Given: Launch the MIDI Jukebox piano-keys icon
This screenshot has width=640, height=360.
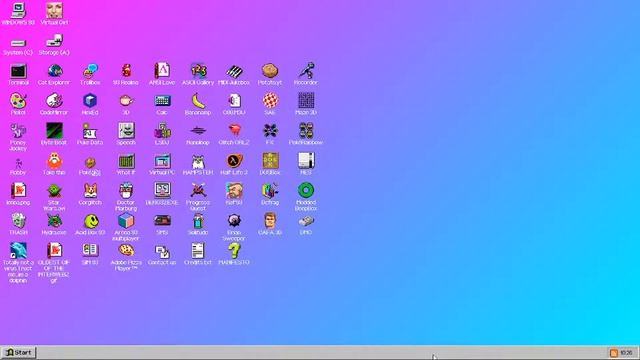Looking at the screenshot, I should (234, 71).
